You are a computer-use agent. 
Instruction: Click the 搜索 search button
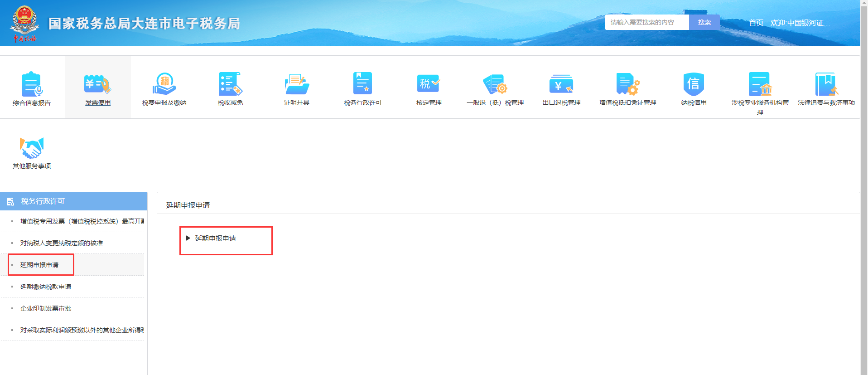[x=704, y=22]
